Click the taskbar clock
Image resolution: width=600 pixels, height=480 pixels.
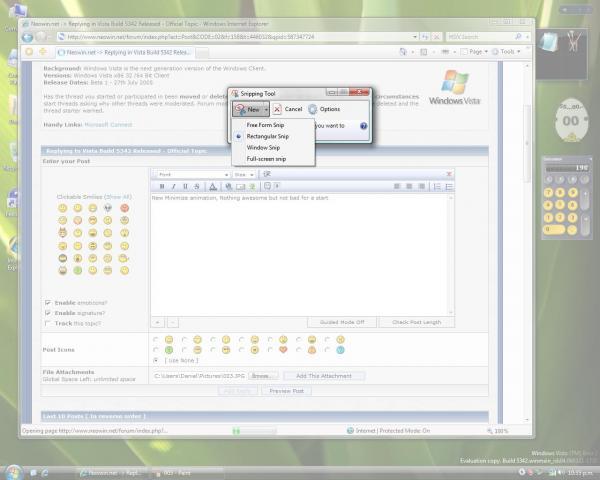click(579, 473)
